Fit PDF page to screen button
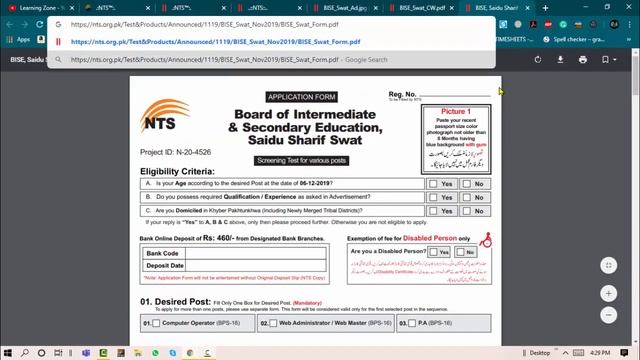The image size is (640, 360). [609, 265]
